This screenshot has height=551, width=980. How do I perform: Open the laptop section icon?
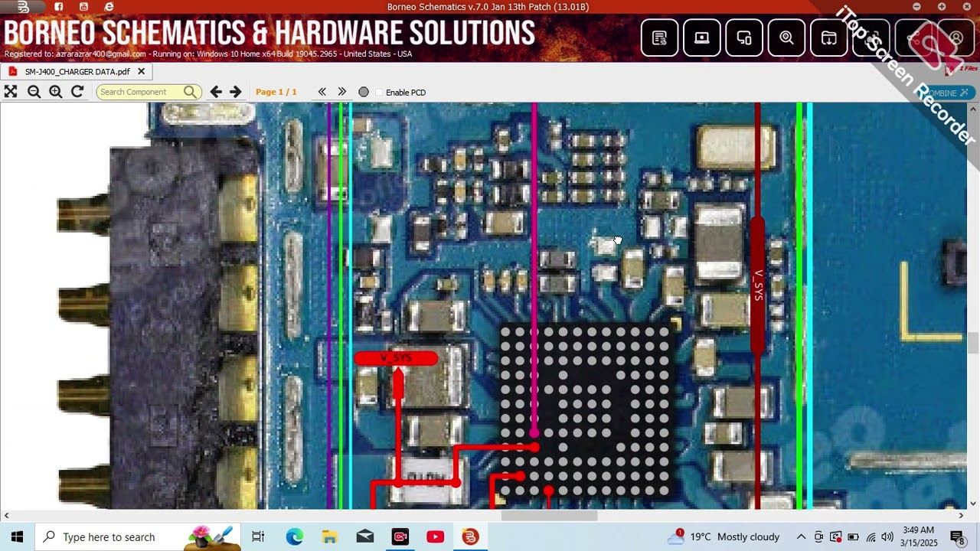(701, 37)
